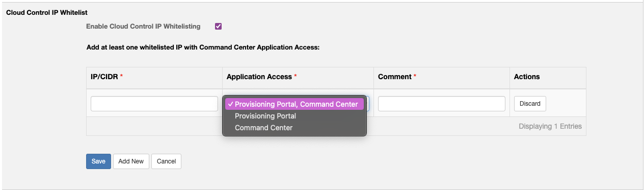
Task: Click the 'Add at least one whitelisted IP' instruction
Action: (x=203, y=47)
